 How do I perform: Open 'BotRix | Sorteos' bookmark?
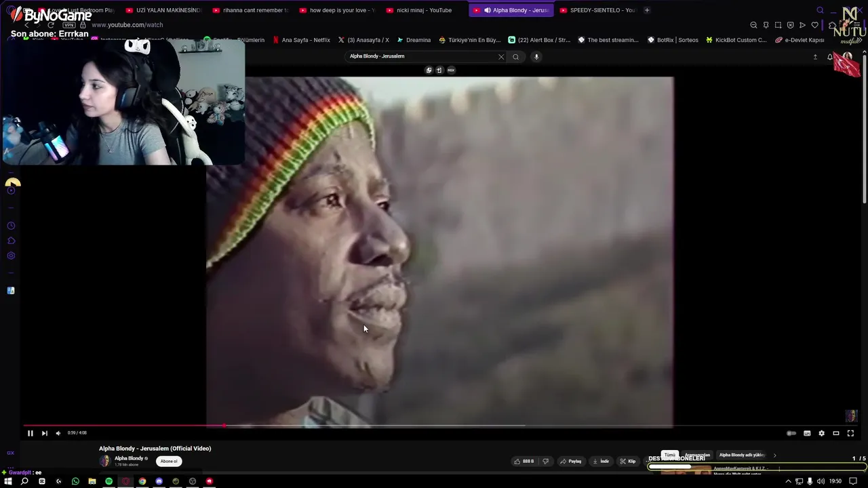(x=673, y=40)
